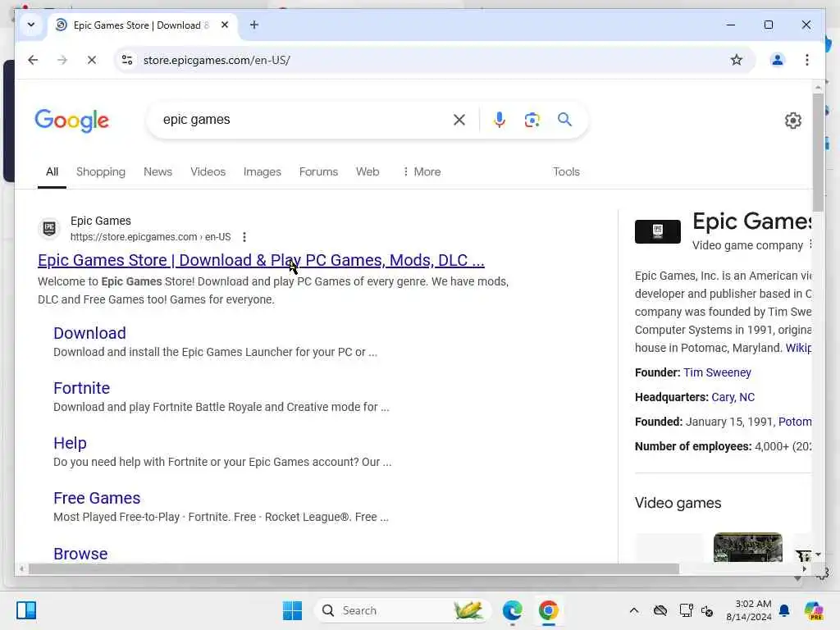Image resolution: width=840 pixels, height=630 pixels.
Task: Switch to Images results tab
Action: 262,171
